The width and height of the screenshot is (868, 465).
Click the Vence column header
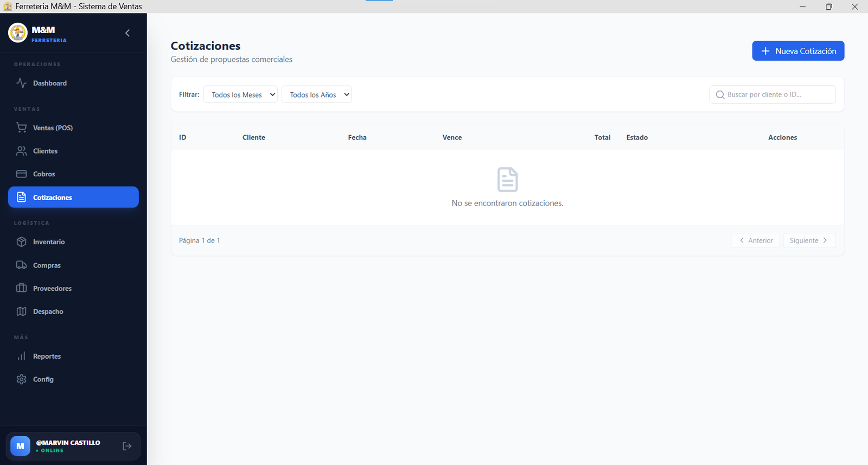(452, 137)
